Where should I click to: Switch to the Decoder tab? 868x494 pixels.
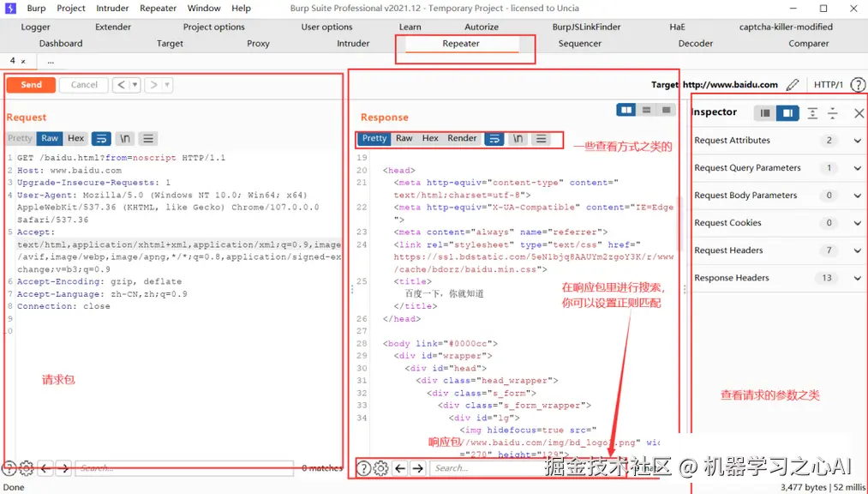(695, 43)
